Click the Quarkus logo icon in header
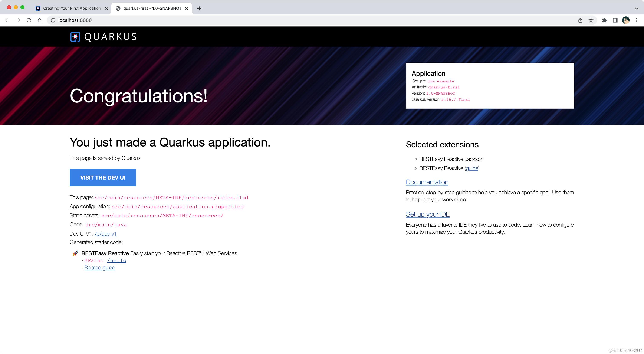644x354 pixels. 75,37
